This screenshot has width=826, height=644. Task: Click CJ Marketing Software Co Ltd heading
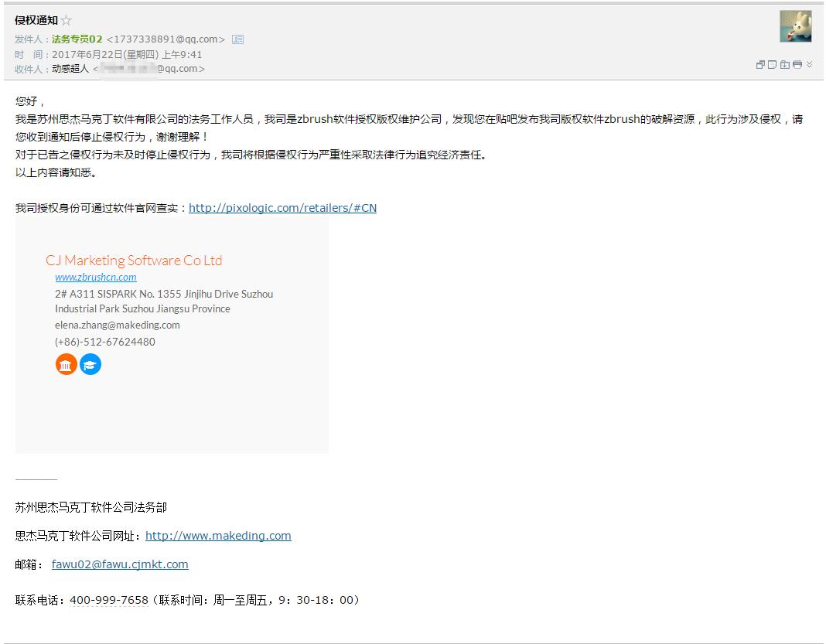point(134,260)
